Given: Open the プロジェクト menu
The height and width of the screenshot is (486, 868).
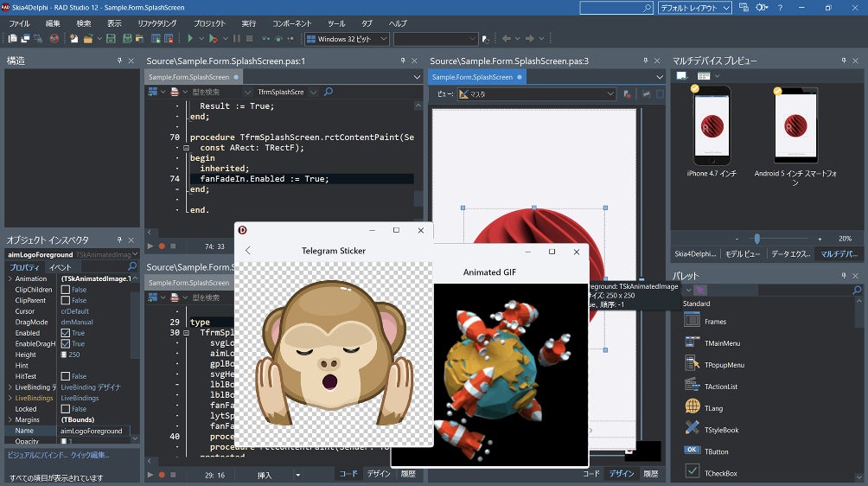Looking at the screenshot, I should tap(209, 23).
